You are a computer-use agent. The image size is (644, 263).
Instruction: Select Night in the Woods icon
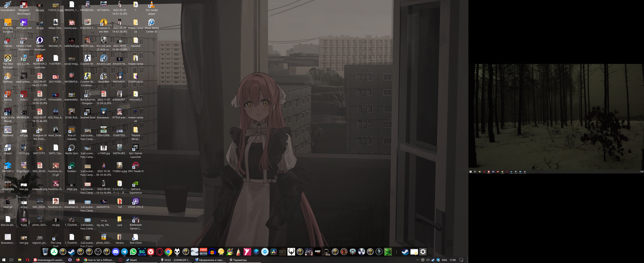click(8, 116)
